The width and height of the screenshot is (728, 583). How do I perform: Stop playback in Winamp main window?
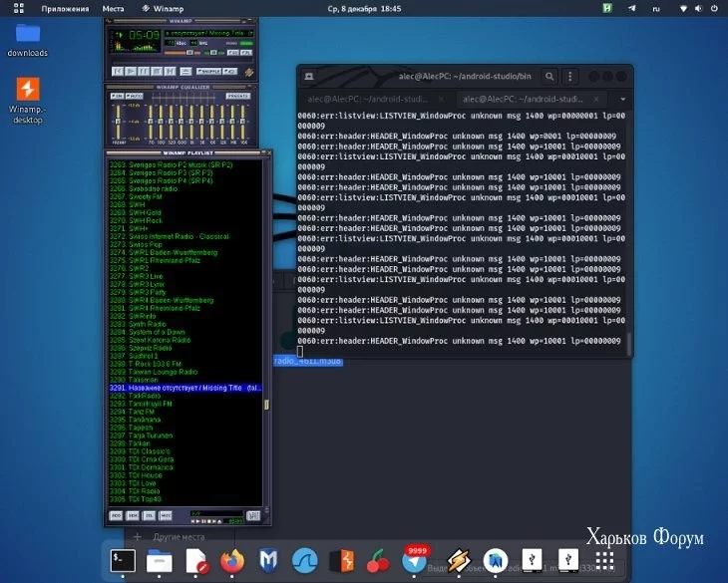pyautogui.click(x=157, y=71)
